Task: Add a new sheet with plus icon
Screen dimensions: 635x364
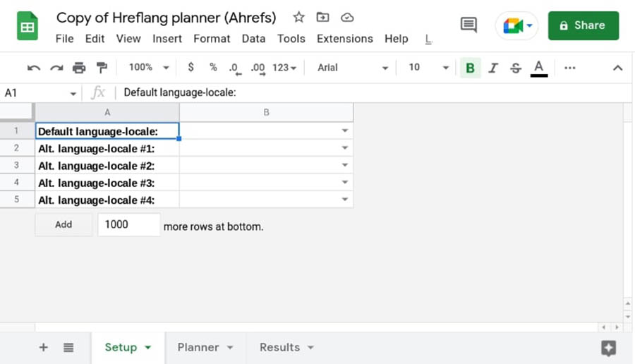Action: tap(44, 347)
